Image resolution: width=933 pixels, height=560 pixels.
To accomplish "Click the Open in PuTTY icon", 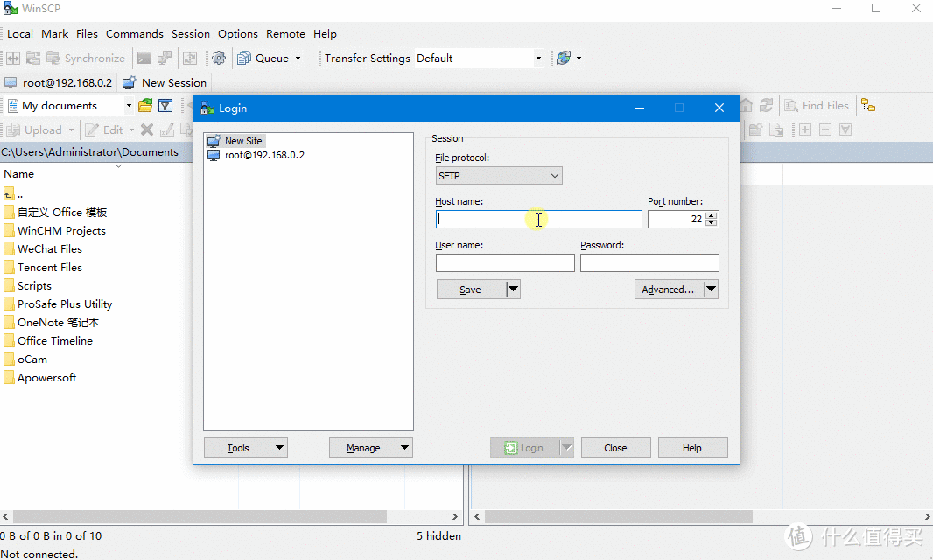I will coord(165,58).
